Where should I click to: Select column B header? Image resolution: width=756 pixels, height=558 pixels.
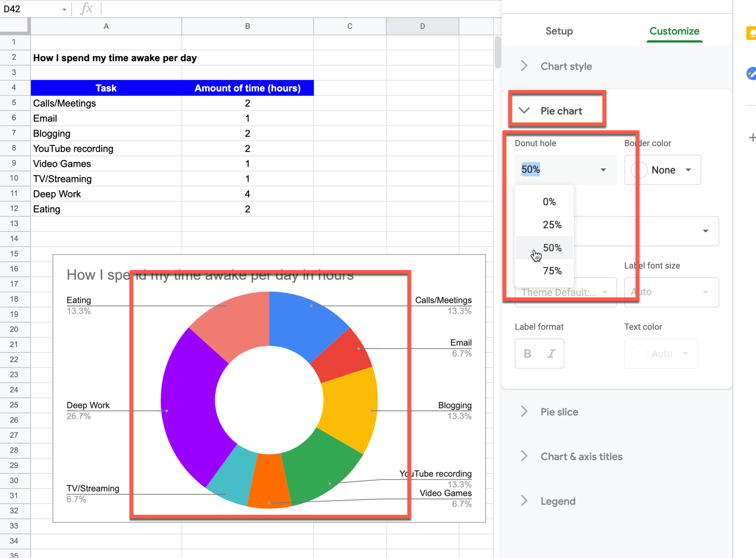pyautogui.click(x=247, y=26)
